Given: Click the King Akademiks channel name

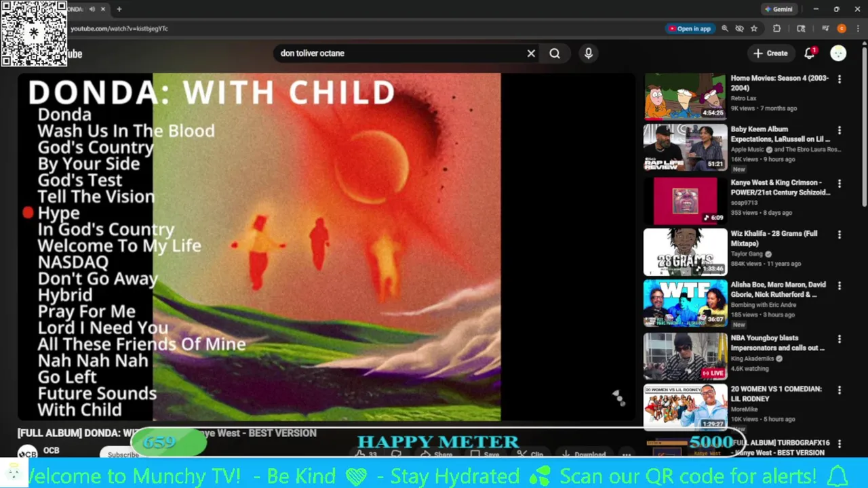Looking at the screenshot, I should [x=753, y=359].
